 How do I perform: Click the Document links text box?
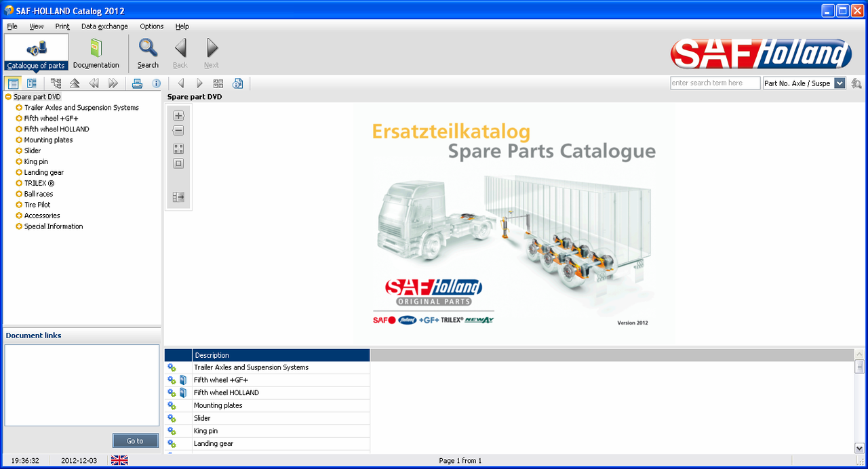coord(81,385)
